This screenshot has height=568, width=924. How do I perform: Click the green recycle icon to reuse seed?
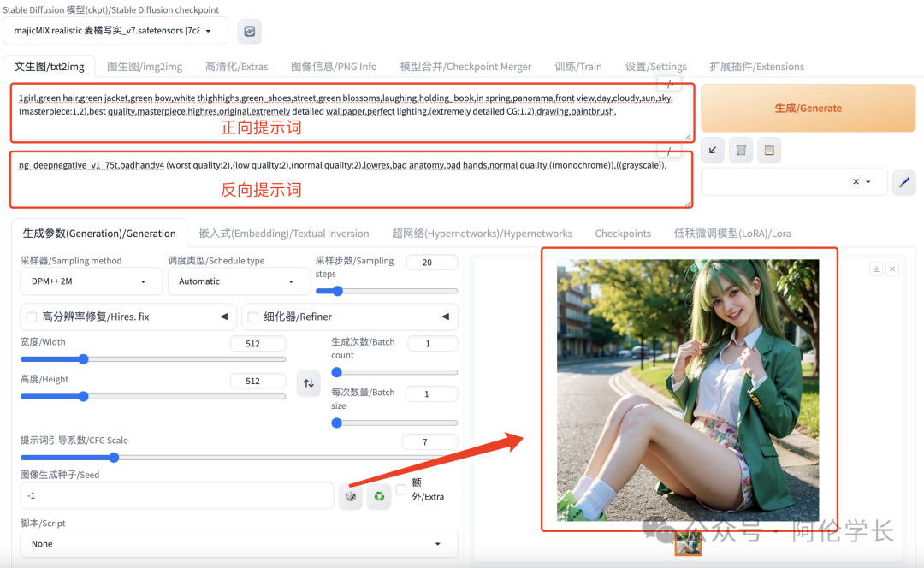(x=378, y=495)
